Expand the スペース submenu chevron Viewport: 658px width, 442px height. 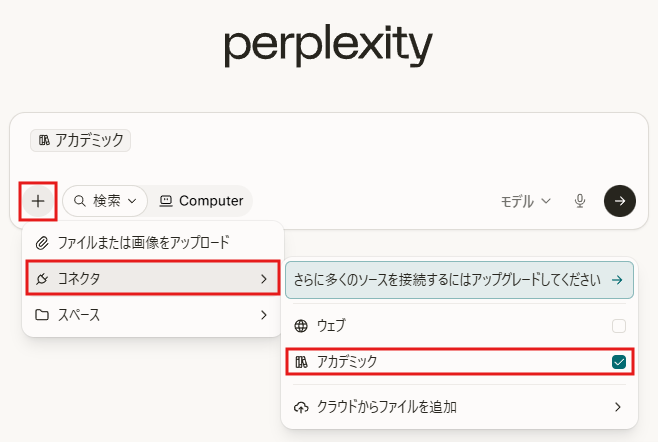tap(264, 315)
